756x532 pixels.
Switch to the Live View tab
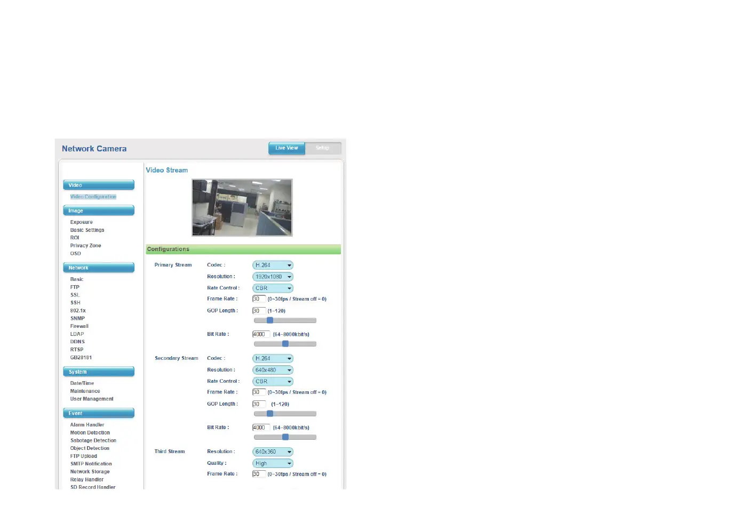point(287,148)
